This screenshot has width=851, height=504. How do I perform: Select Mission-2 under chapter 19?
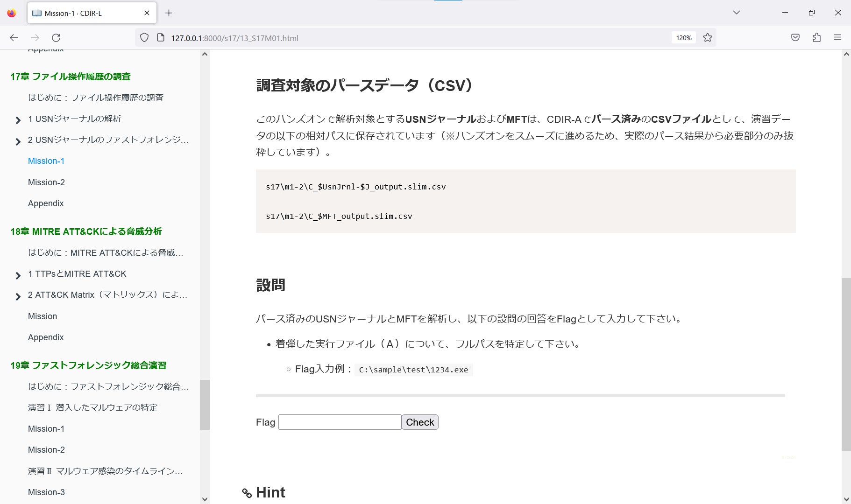tap(46, 450)
